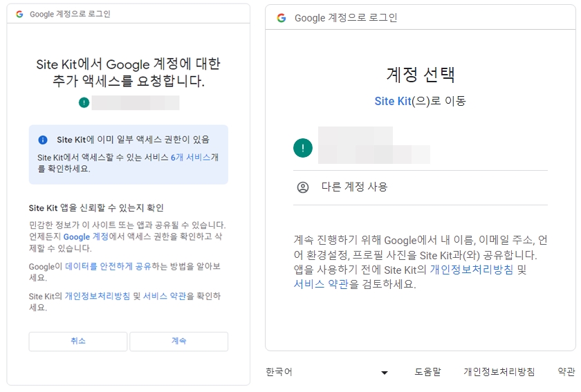
Task: Open the 한국어 language dropdown
Action: (x=327, y=372)
